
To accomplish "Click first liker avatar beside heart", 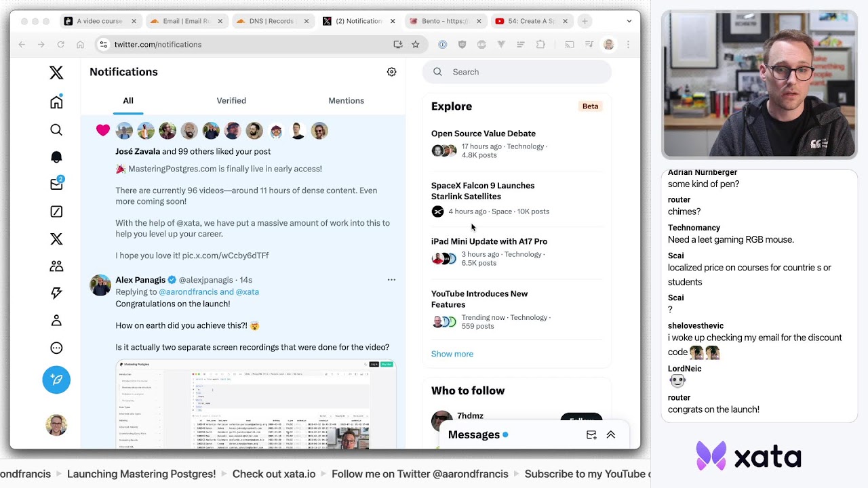I will (124, 131).
